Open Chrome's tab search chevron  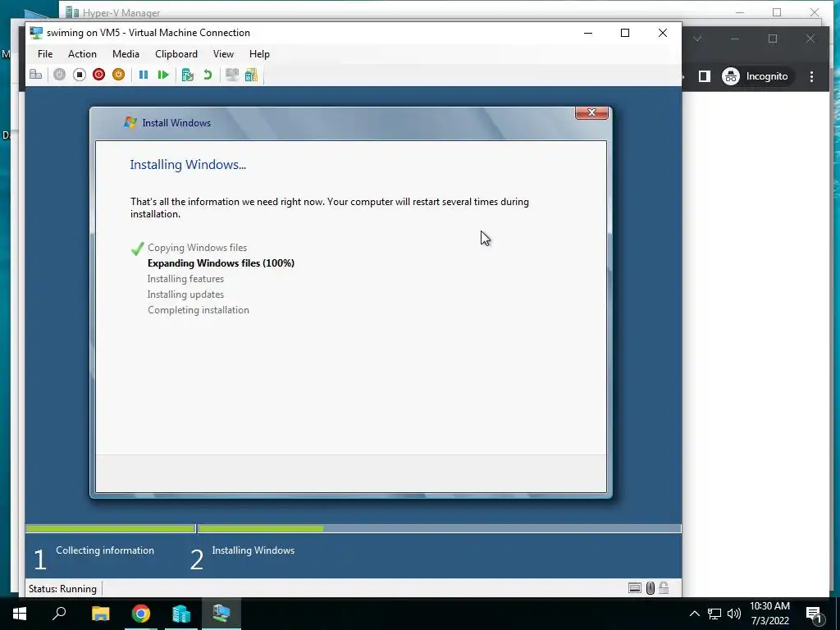pos(697,39)
